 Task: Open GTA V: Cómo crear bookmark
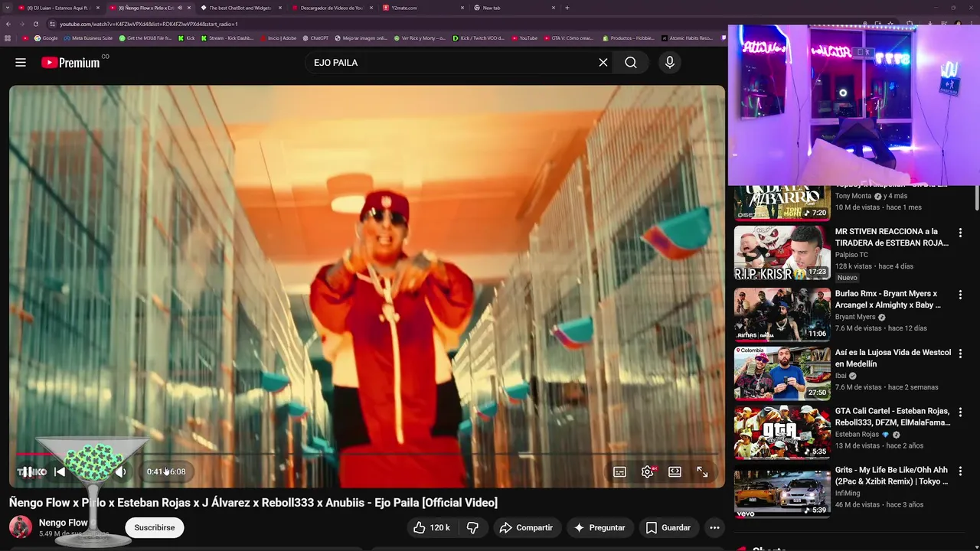(569, 38)
